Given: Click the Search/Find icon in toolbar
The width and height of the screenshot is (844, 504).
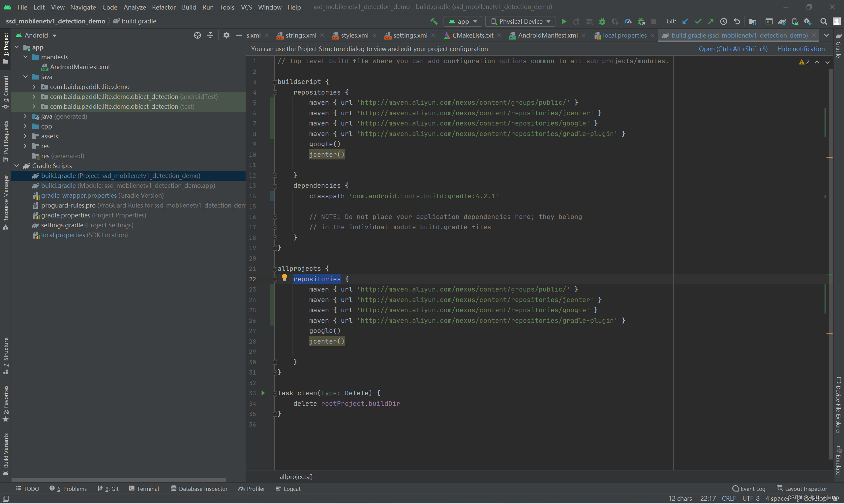Looking at the screenshot, I should pyautogui.click(x=824, y=21).
